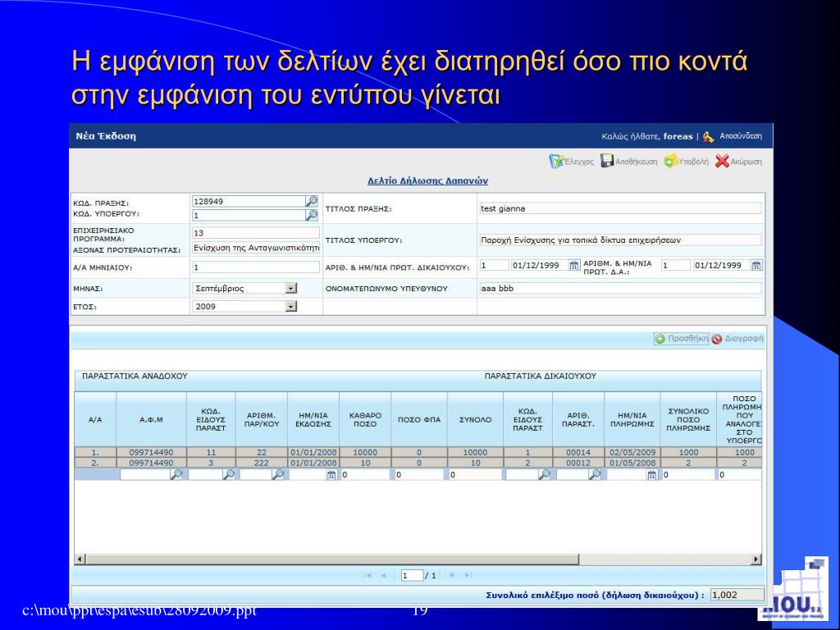Click the ΠΑΡΑΣΤΑΤΙΚΑ ΑΝΑΔΟΧΟΥ group header
Viewport: 840px width, 630px height.
tap(135, 376)
